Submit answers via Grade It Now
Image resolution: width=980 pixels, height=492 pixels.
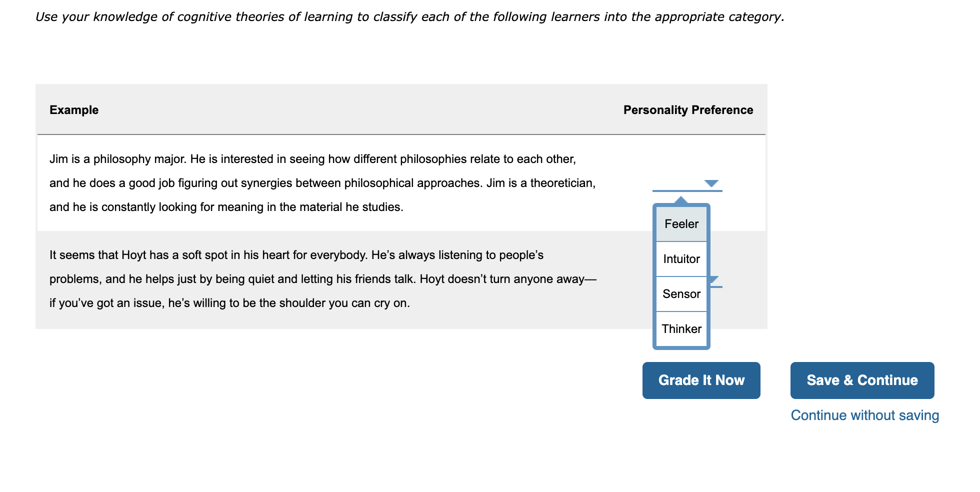coord(701,380)
